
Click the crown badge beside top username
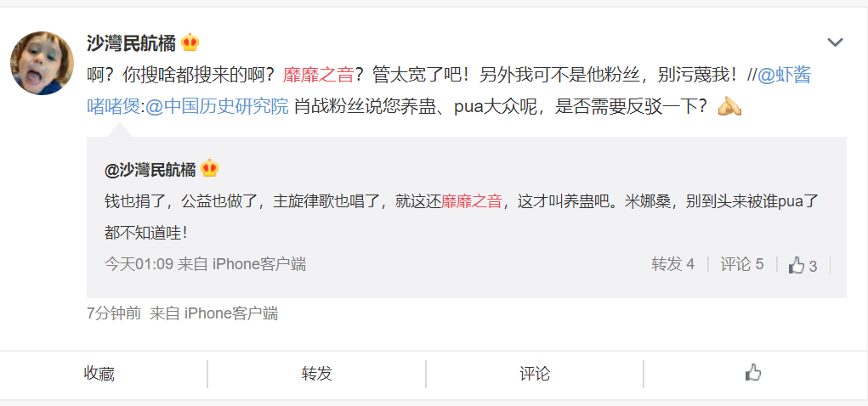[x=190, y=42]
